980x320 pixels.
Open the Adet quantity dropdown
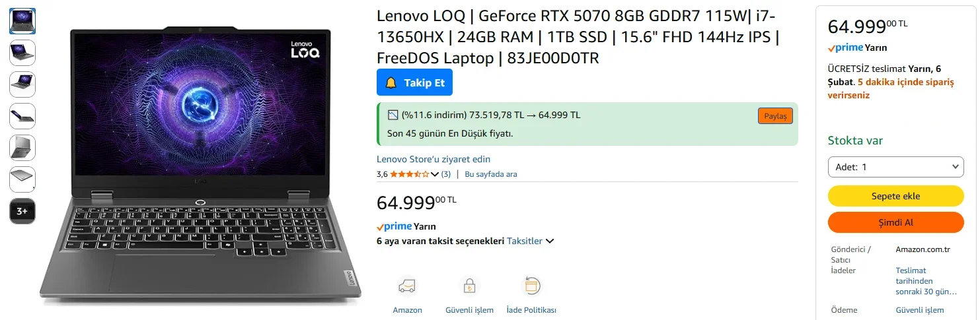tap(895, 167)
